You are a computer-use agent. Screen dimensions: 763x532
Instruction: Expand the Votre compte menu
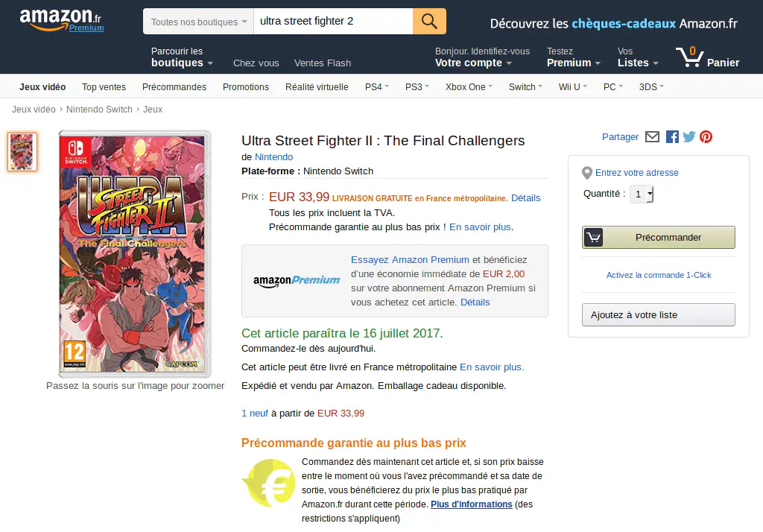(473, 63)
